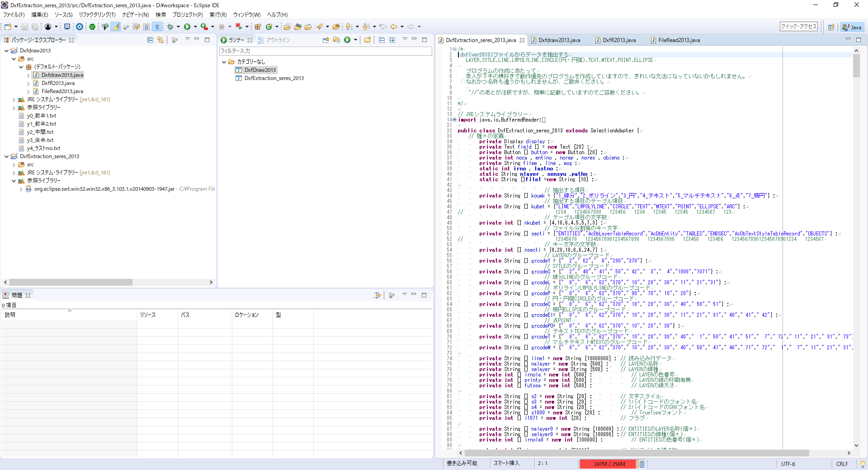
Task: Open the ファイル(F) menu
Action: [14, 15]
